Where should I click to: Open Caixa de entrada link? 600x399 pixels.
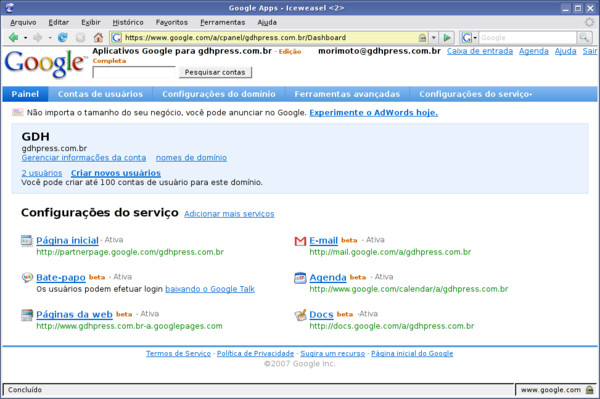click(480, 51)
